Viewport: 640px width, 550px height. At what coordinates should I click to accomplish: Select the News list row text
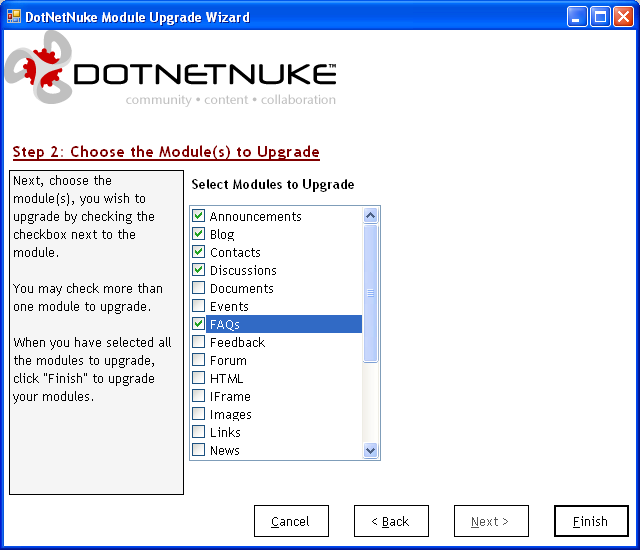click(224, 450)
